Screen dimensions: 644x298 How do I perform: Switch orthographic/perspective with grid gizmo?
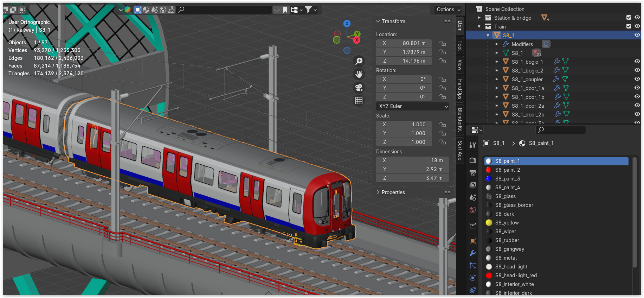pos(359,101)
